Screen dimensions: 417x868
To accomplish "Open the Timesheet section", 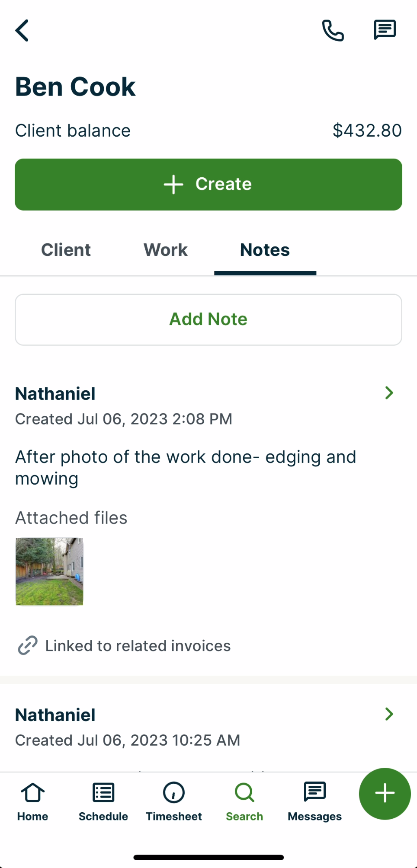I will click(x=174, y=801).
